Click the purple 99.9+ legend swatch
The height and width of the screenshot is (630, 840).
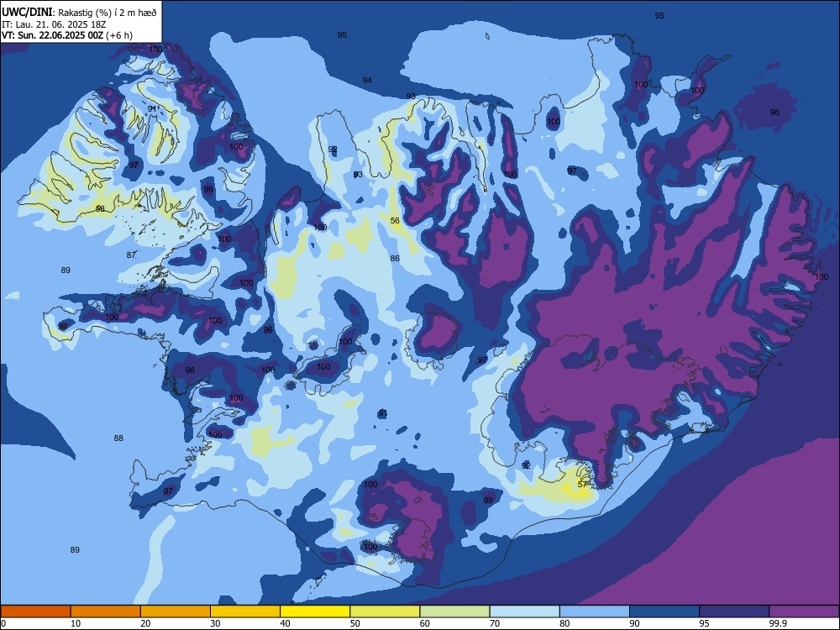coord(804,612)
